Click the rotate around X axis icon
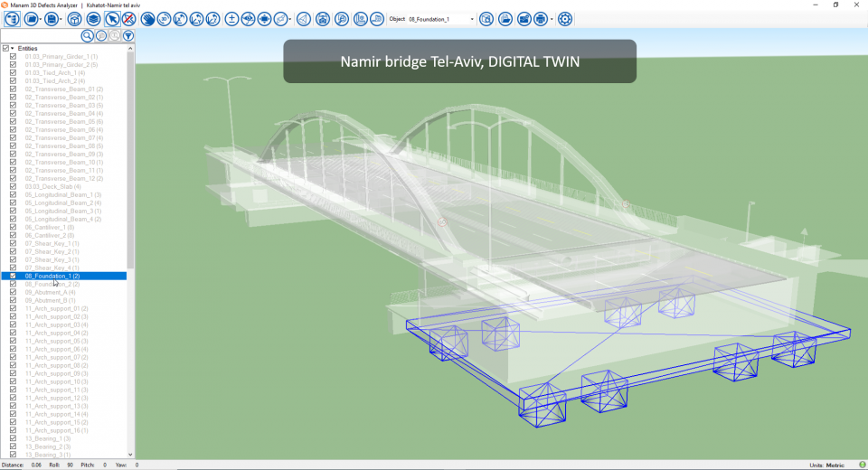 [x=181, y=19]
